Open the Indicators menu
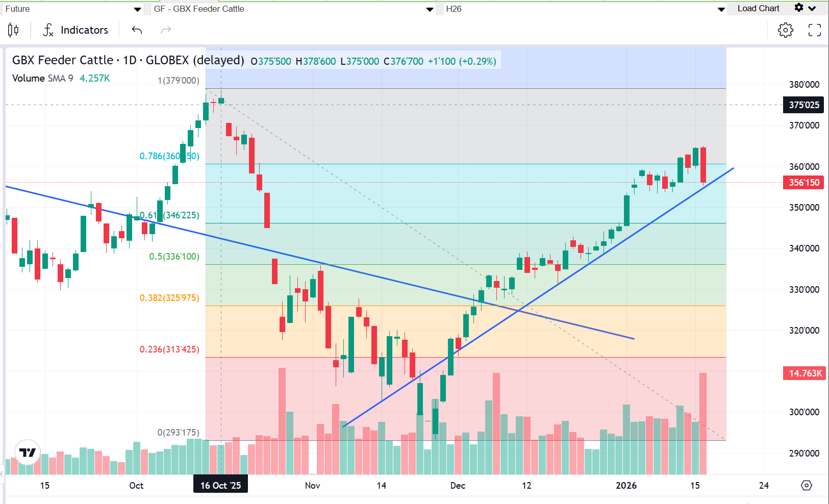 (84, 30)
